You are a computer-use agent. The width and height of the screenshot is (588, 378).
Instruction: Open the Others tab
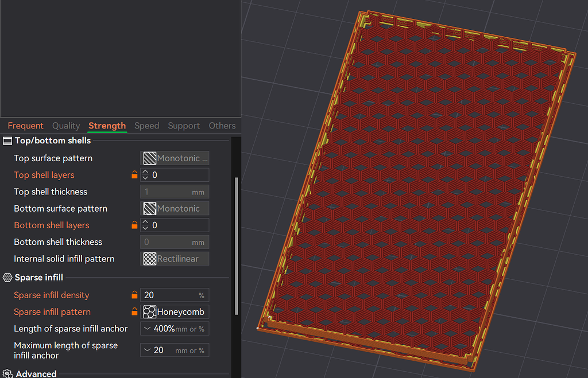(x=222, y=126)
